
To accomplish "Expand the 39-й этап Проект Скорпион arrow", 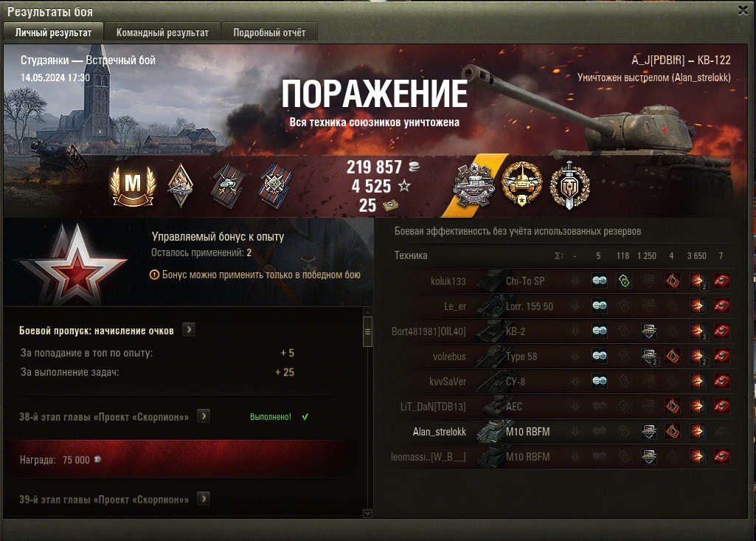I will 204,498.
